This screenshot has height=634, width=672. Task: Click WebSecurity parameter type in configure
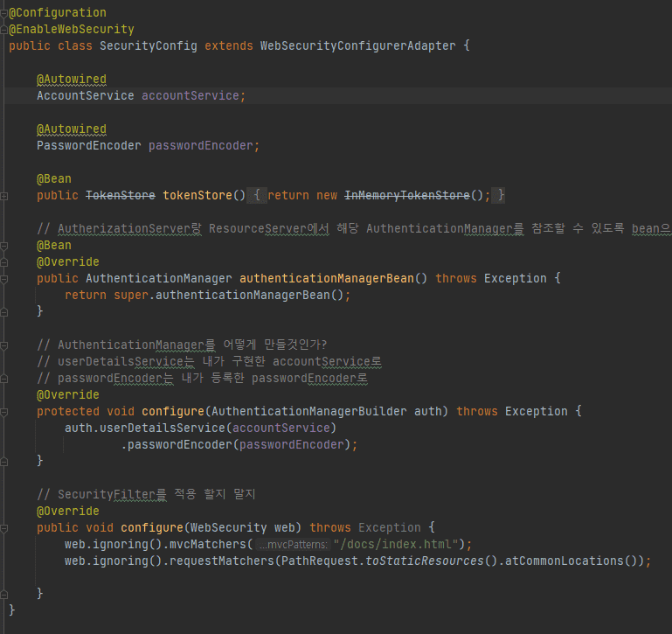click(x=228, y=527)
